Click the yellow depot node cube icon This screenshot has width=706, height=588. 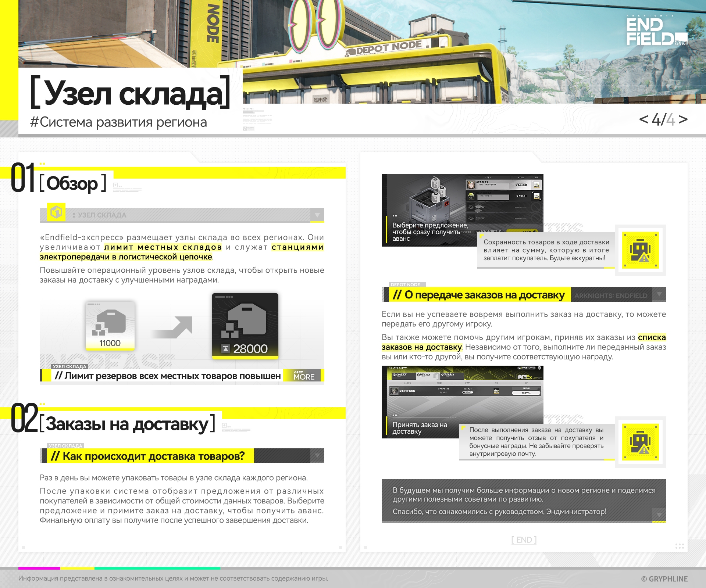click(x=56, y=212)
